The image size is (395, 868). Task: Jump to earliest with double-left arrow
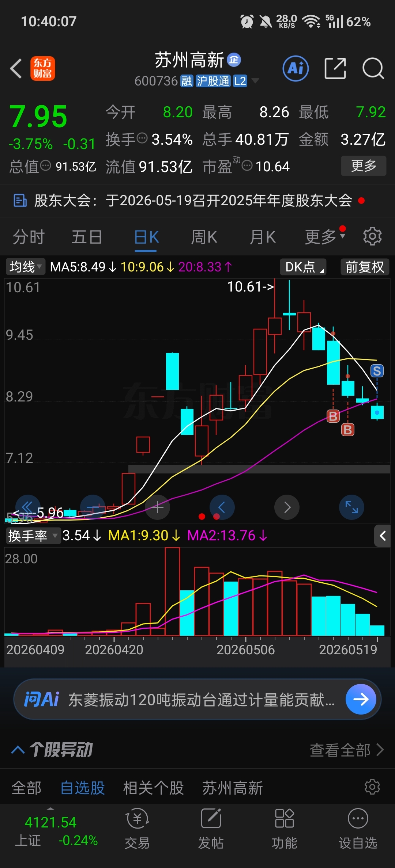coord(28,507)
